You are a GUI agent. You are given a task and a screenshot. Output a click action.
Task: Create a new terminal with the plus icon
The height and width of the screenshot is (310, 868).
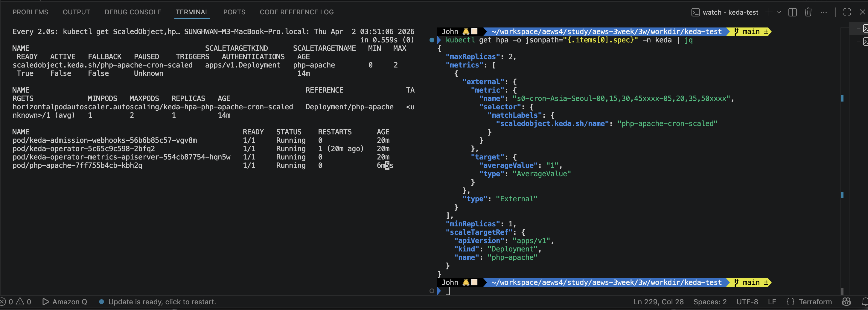click(769, 12)
